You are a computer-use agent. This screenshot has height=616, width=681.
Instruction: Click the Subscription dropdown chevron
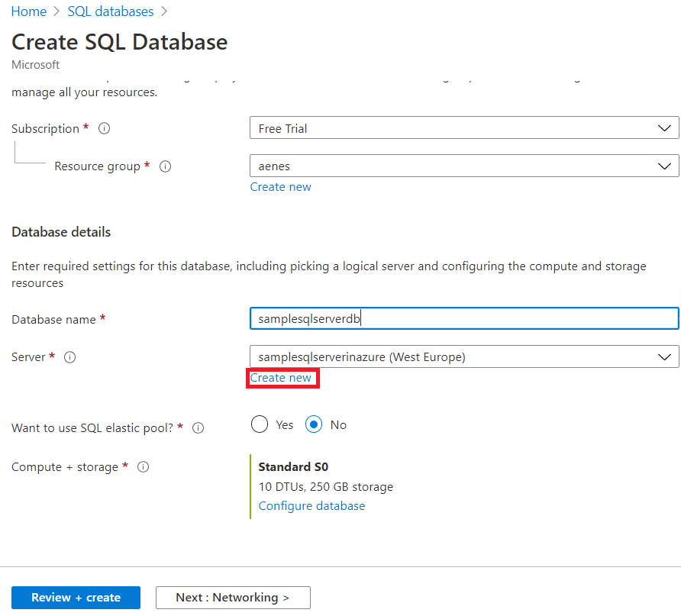[x=665, y=127]
